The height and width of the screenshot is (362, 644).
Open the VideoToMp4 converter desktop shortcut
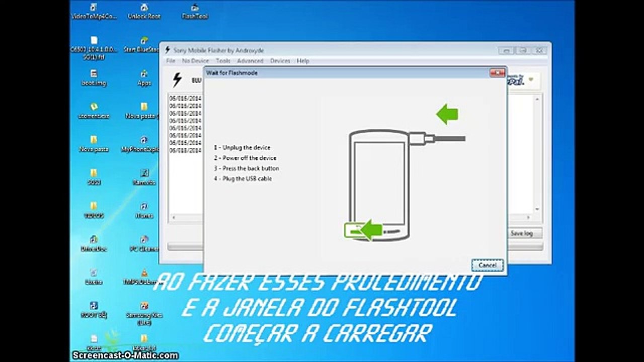(x=94, y=11)
